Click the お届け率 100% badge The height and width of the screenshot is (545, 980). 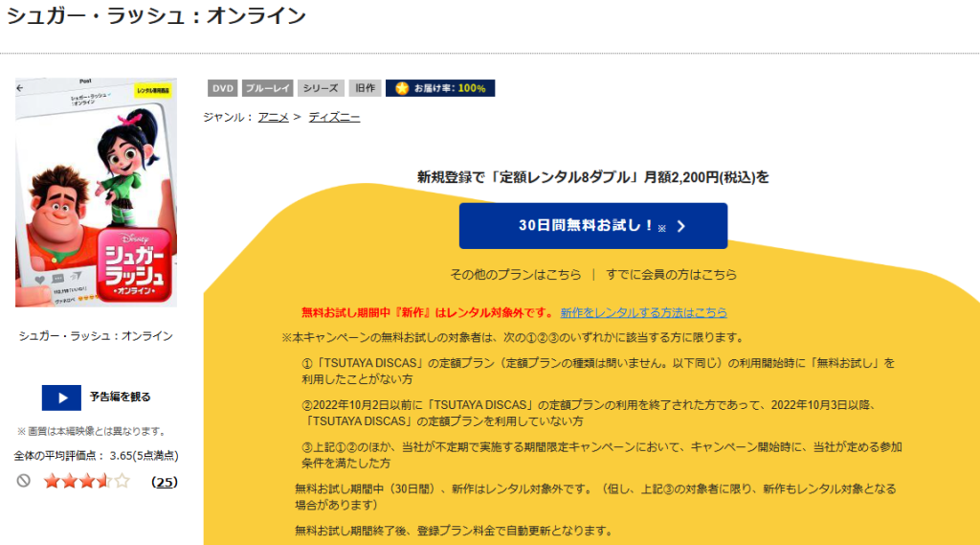point(440,88)
